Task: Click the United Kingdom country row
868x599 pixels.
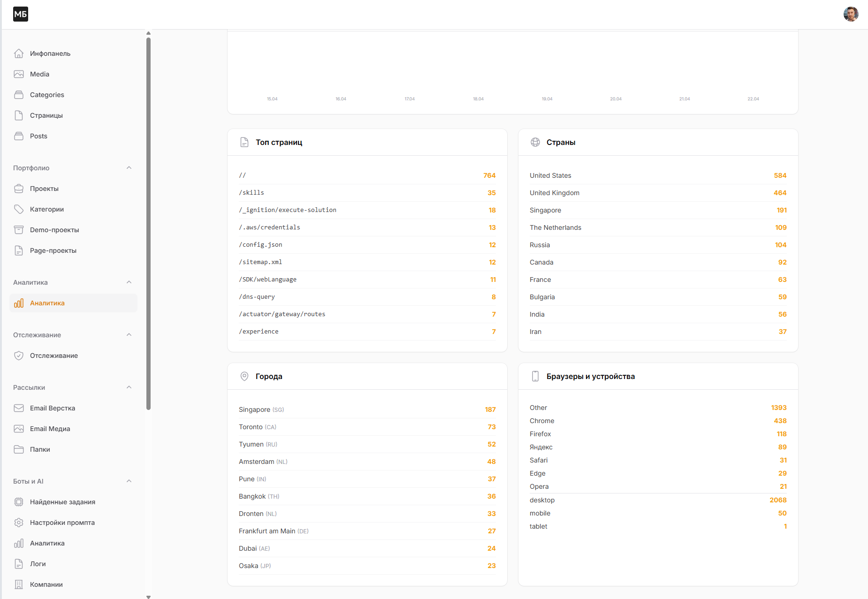Action: click(658, 193)
